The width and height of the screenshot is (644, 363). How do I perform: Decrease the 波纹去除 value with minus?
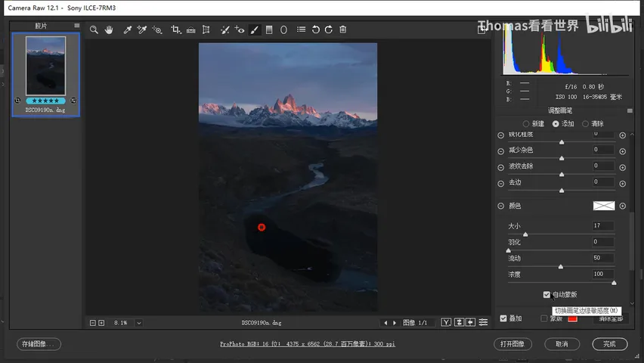[500, 167]
